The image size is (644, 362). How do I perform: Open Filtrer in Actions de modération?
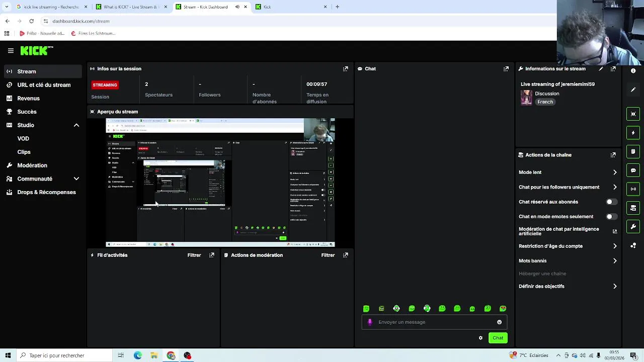click(x=328, y=255)
